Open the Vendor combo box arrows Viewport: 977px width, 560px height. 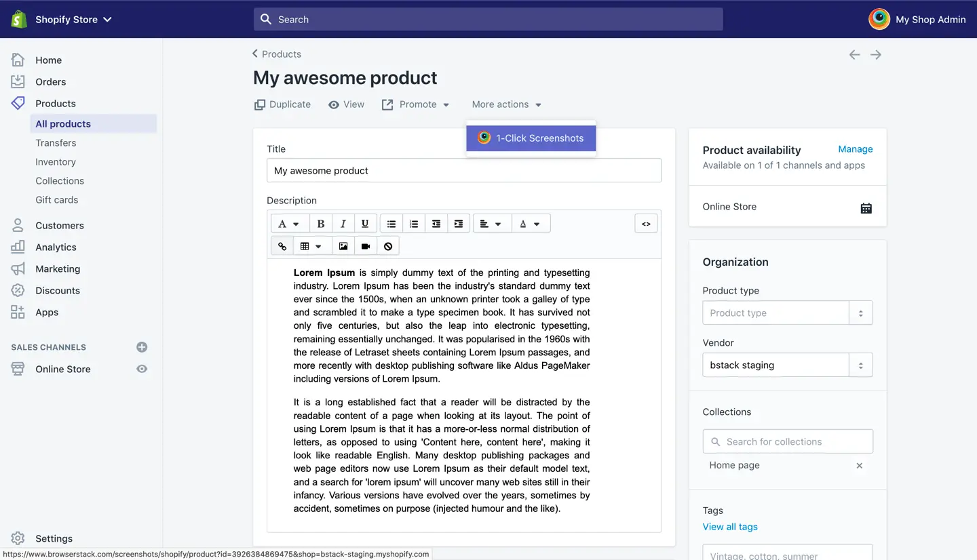[x=860, y=365]
